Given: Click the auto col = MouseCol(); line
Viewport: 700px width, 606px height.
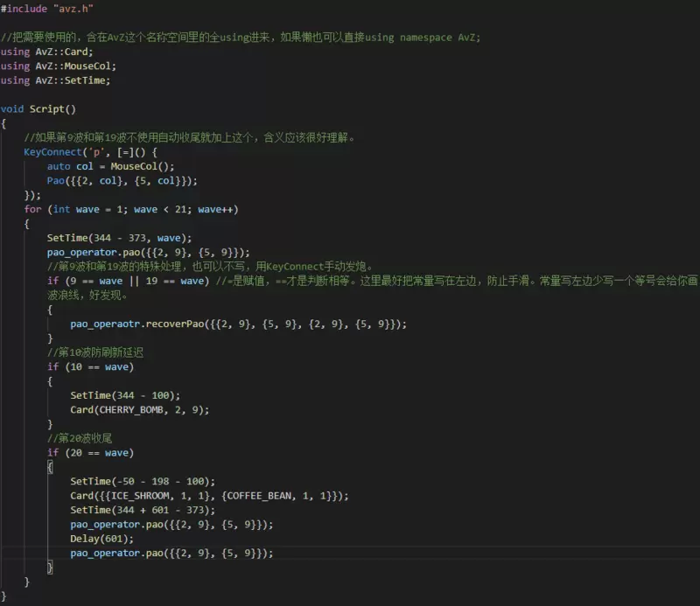Looking at the screenshot, I should pos(111,166).
